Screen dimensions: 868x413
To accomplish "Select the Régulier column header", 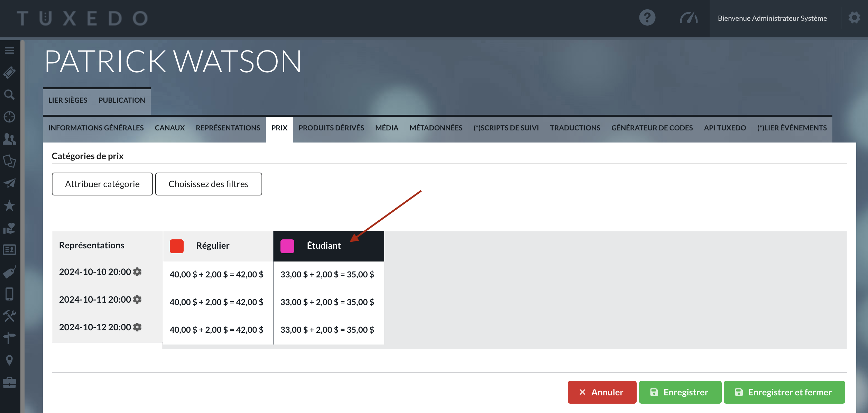I will pyautogui.click(x=218, y=246).
